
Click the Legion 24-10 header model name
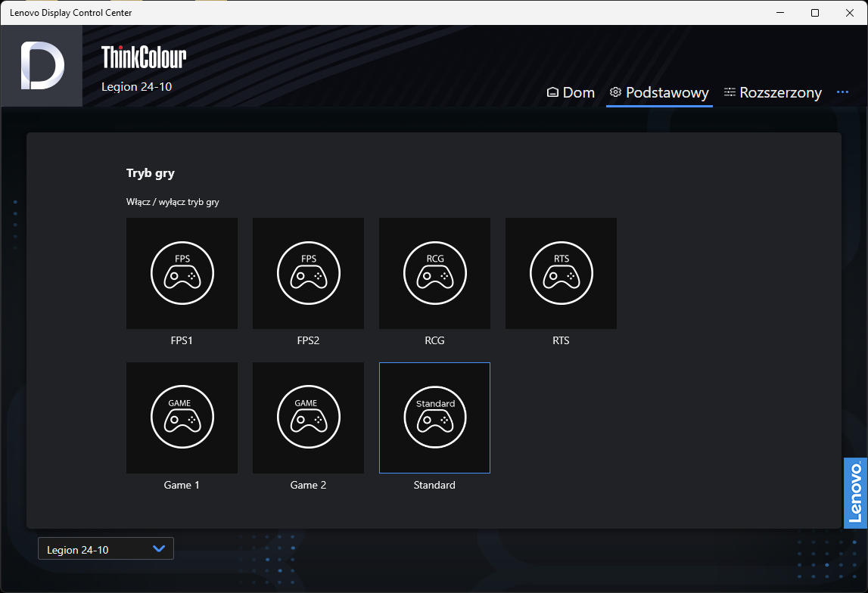click(137, 87)
